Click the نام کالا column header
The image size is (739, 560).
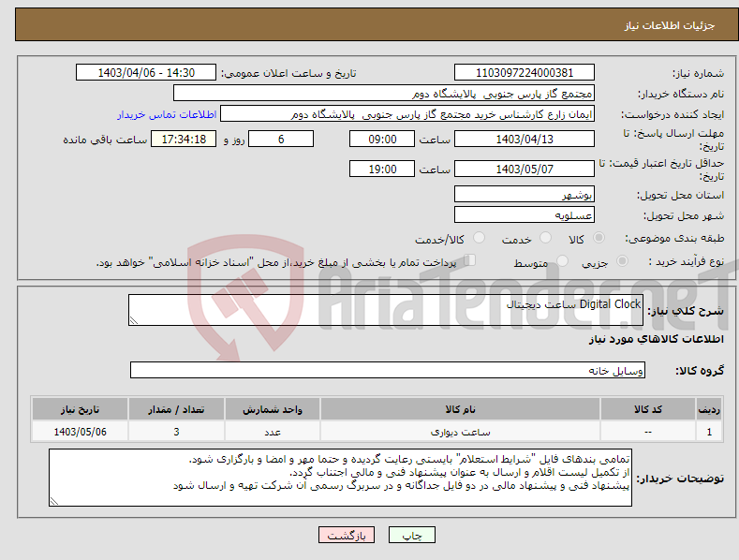coord(460,409)
